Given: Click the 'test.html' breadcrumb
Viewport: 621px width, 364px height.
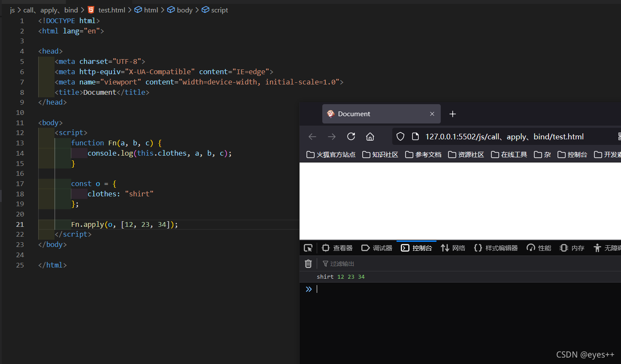Looking at the screenshot, I should point(107,10).
